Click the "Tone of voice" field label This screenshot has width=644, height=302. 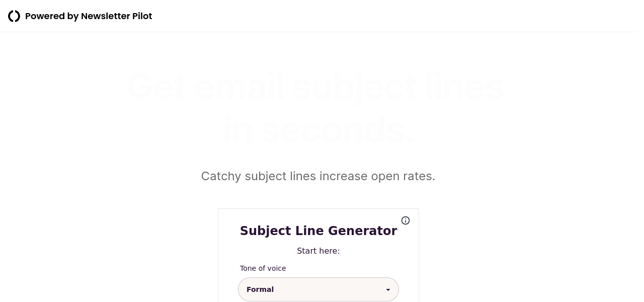tap(263, 268)
